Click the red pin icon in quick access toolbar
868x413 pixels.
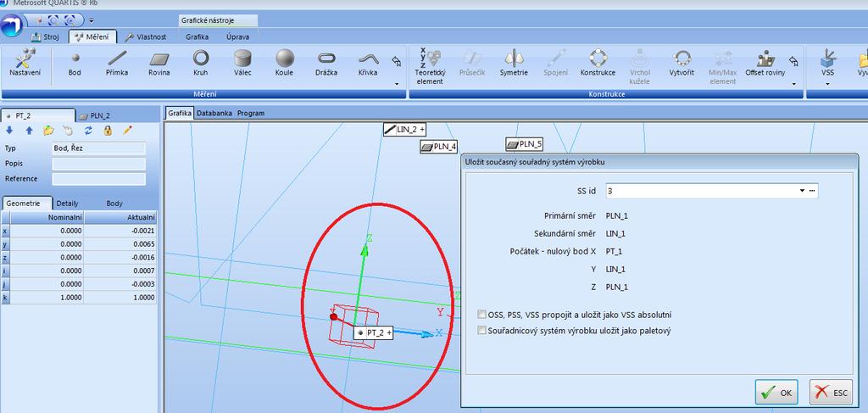point(39,21)
